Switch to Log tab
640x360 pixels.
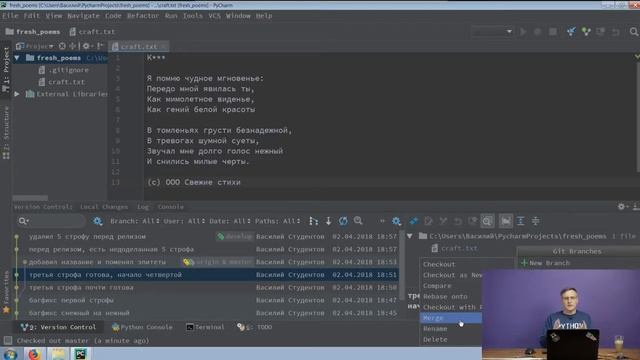(x=143, y=207)
